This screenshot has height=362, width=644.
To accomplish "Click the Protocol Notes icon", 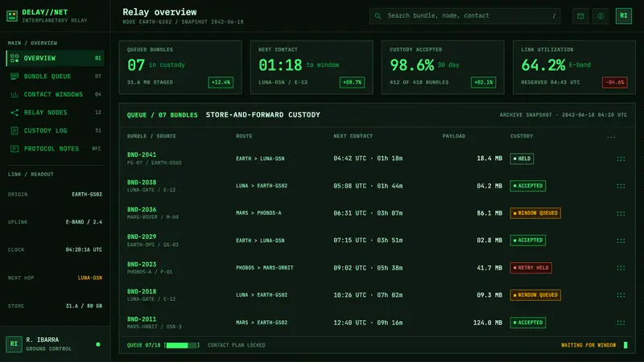I will tap(14, 149).
